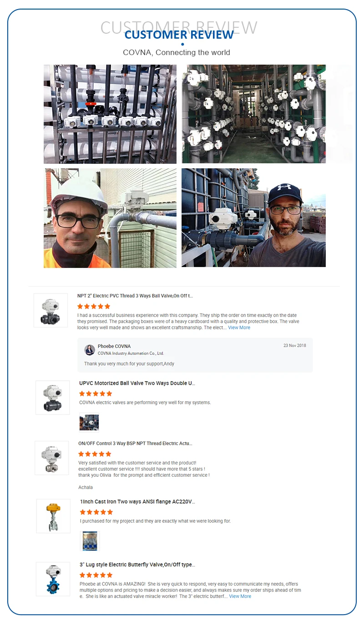The height and width of the screenshot is (626, 364).
Task: Open the NPT 2" PVC 3 Ways valve product thumbnail
Action: 51,310
